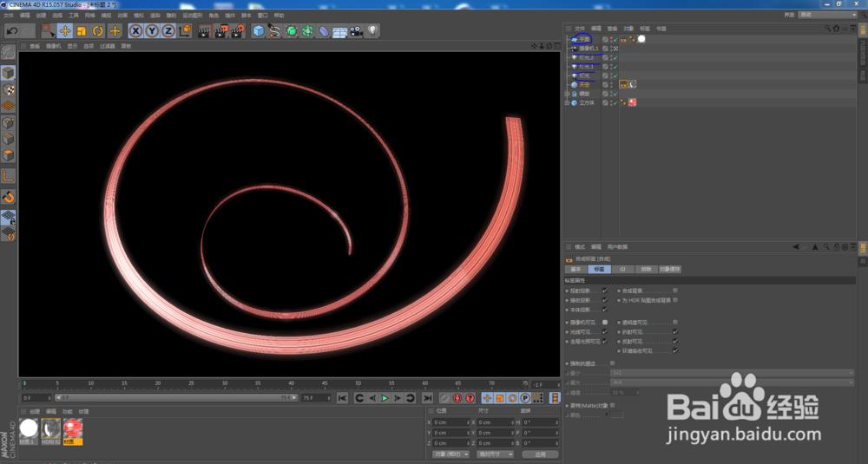The height and width of the screenshot is (464, 868).
Task: Add a camera object icon
Action: [356, 31]
